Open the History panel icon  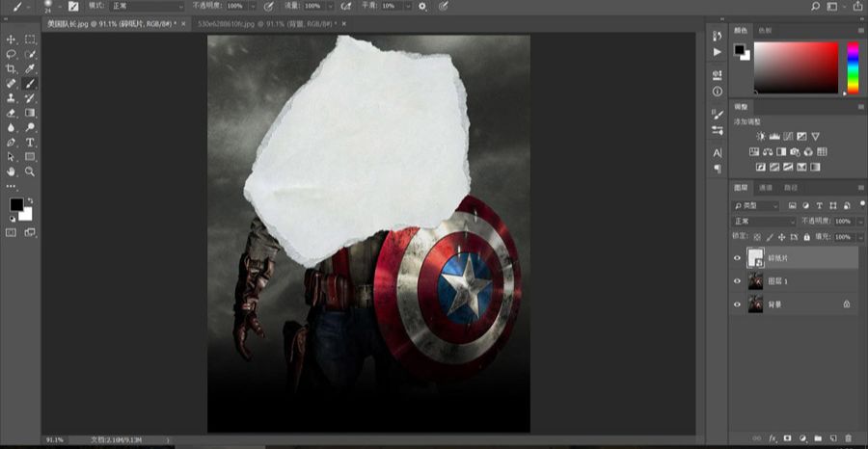click(718, 36)
